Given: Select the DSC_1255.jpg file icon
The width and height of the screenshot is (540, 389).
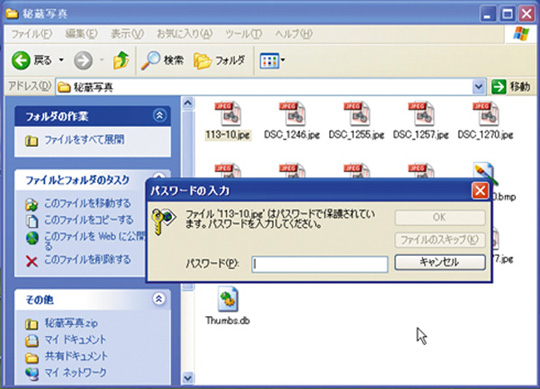Looking at the screenshot, I should click(x=356, y=114).
